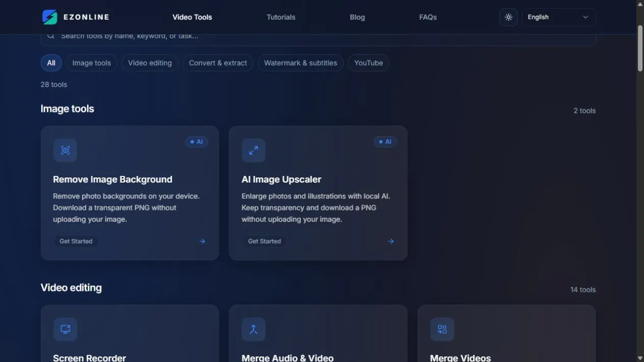Click the Remove Image Background card icon
This screenshot has width=644, height=362.
click(65, 150)
